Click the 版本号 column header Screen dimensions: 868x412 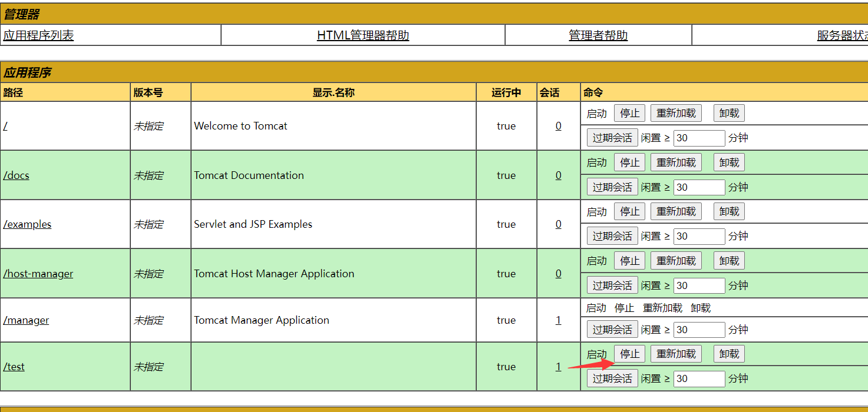tap(148, 92)
